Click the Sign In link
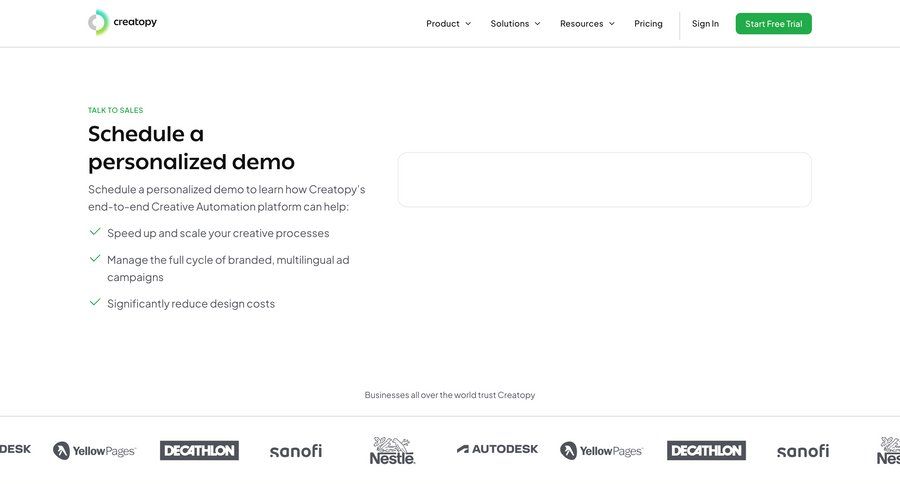 [705, 24]
